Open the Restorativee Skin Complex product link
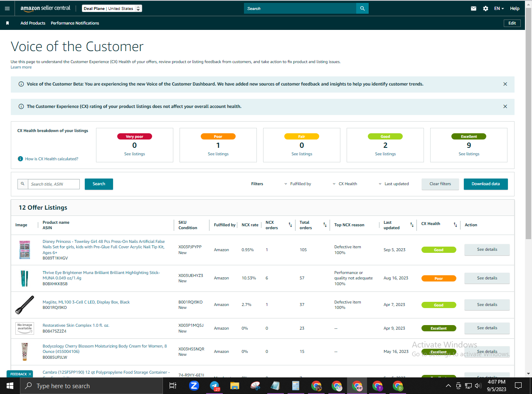 pyautogui.click(x=76, y=325)
